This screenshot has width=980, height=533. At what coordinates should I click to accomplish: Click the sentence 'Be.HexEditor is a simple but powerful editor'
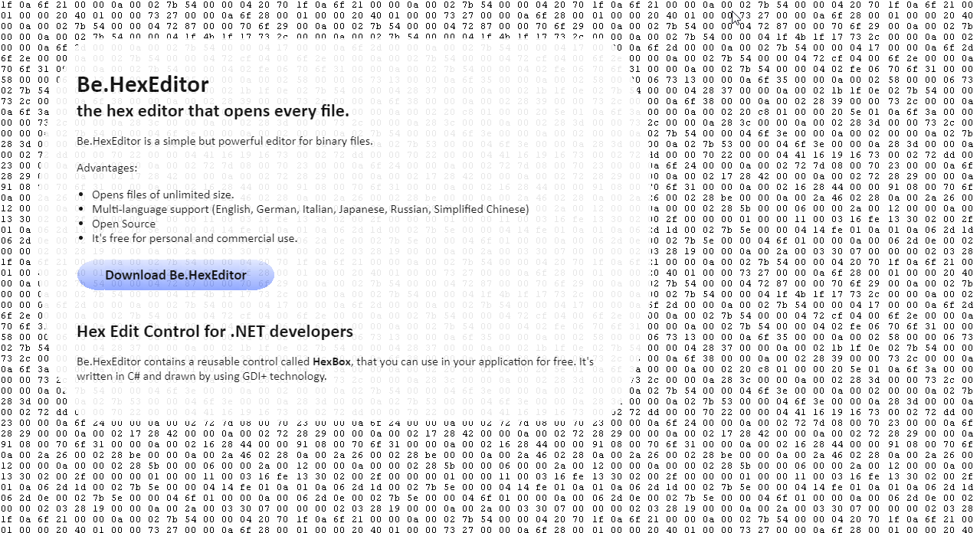225,141
